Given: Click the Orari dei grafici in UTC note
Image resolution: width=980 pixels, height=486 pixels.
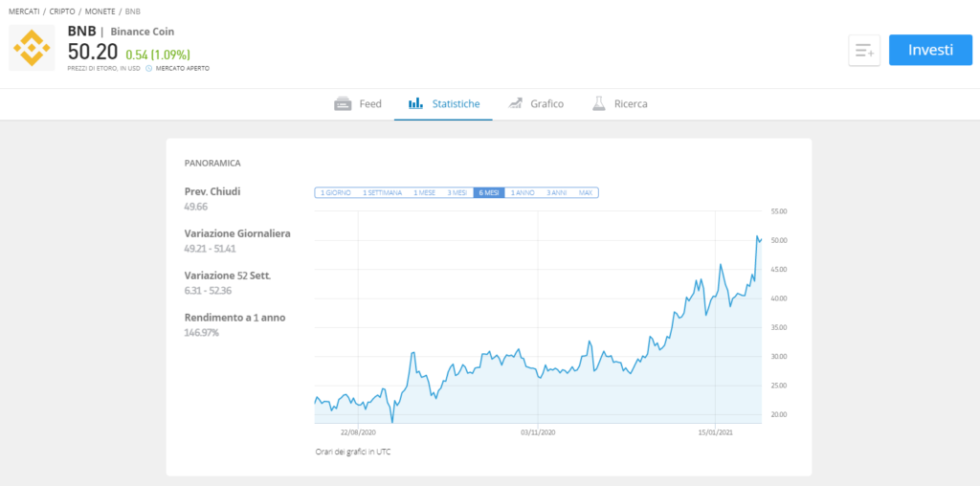Looking at the screenshot, I should click(x=353, y=451).
